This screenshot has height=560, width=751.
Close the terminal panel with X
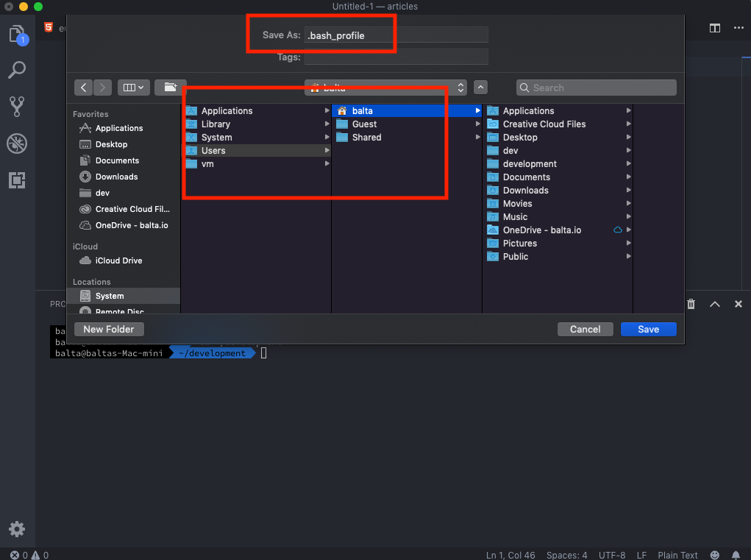[x=738, y=304]
